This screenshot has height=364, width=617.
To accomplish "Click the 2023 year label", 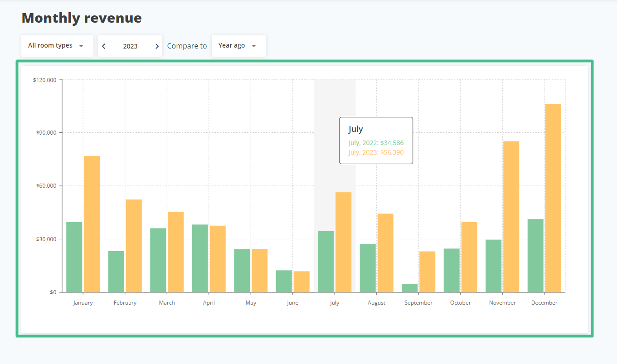I will click(130, 46).
